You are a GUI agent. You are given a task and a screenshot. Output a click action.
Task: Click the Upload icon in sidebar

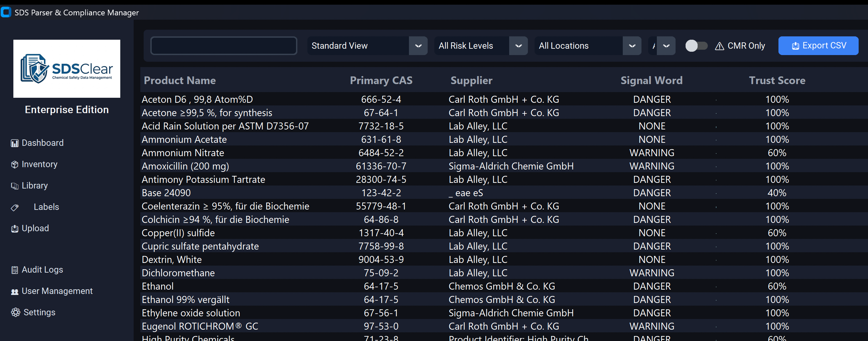pos(14,229)
